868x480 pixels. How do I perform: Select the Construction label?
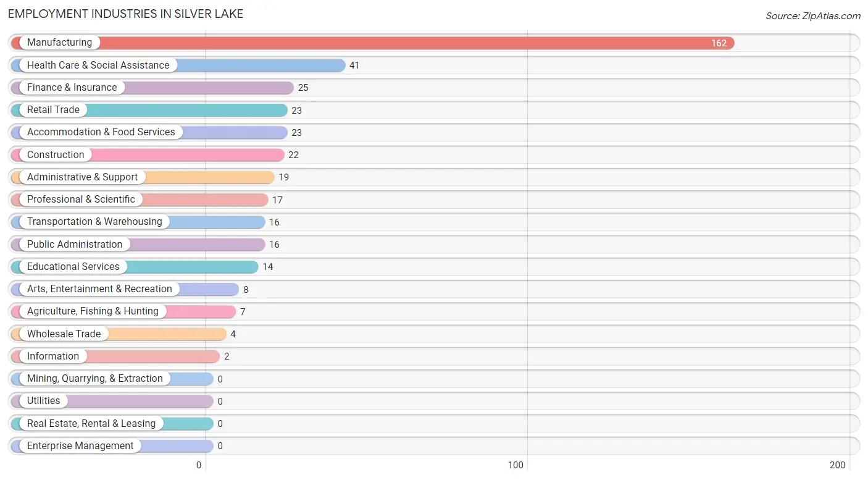(56, 154)
